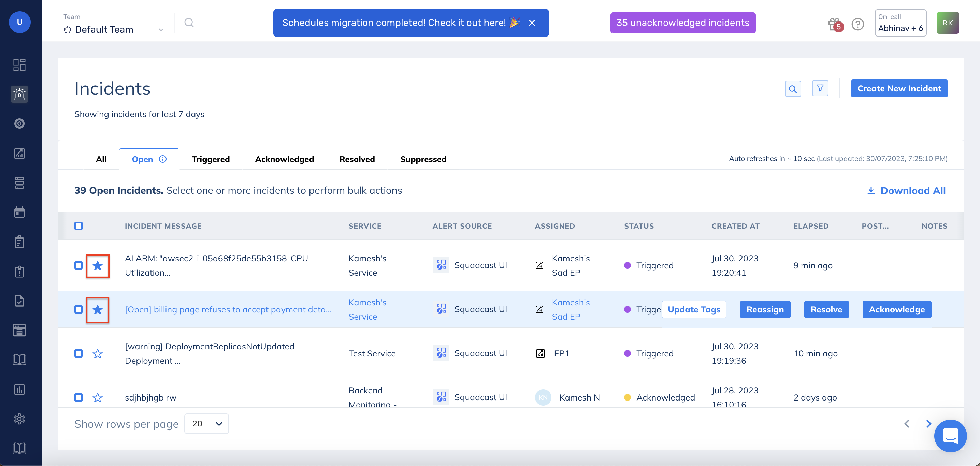Open the incidents search magnifier icon
The height and width of the screenshot is (466, 980).
coord(792,89)
